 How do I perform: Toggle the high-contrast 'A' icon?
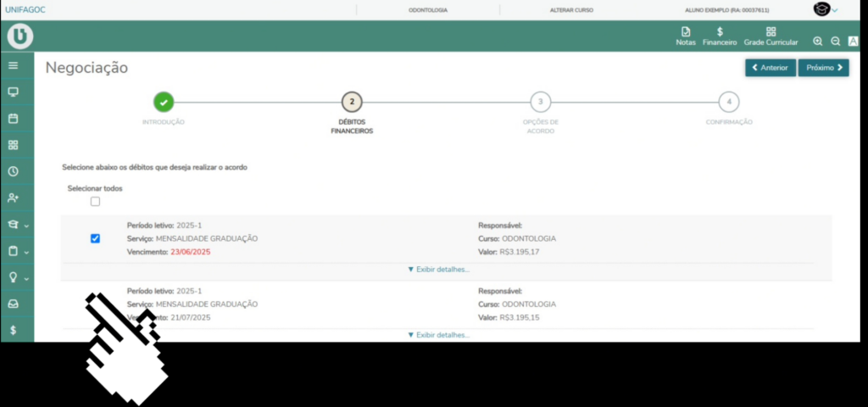click(x=853, y=41)
